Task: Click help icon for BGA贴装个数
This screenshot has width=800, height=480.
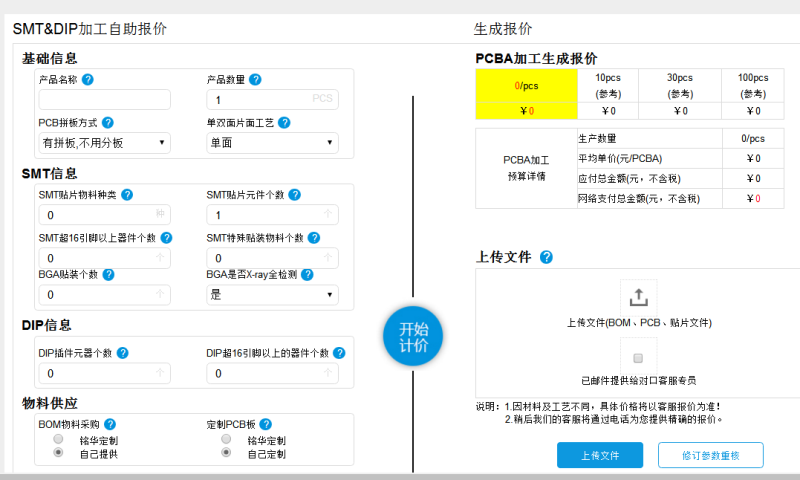Action: click(108, 274)
